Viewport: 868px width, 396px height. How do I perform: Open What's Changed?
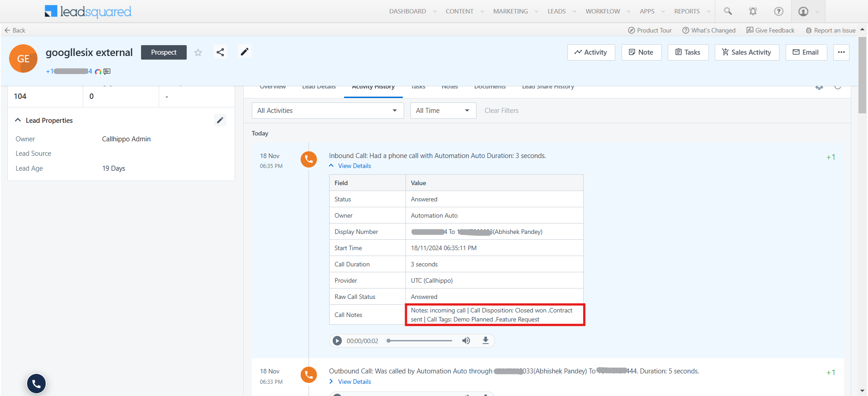pos(709,30)
